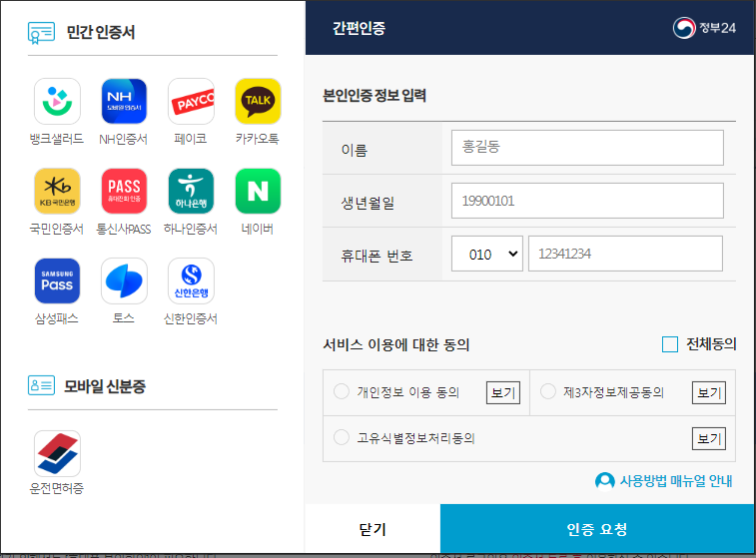Select the 신한인증서 icon

tap(191, 280)
